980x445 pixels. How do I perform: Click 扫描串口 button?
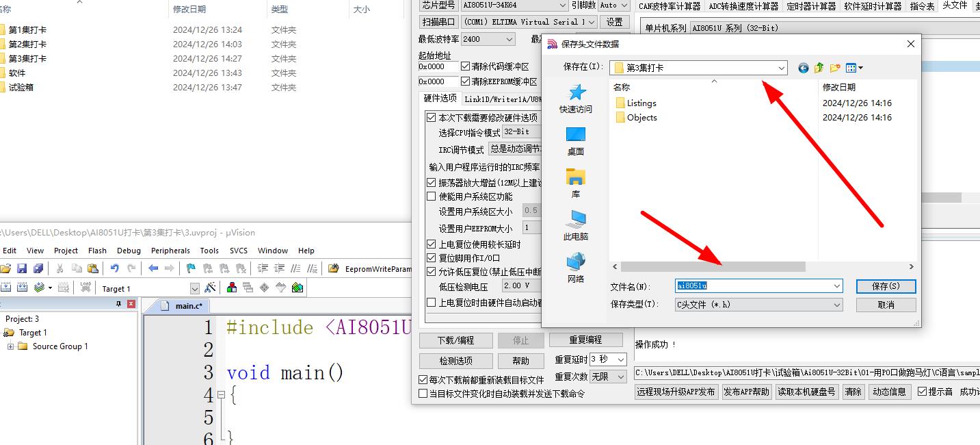tap(438, 22)
